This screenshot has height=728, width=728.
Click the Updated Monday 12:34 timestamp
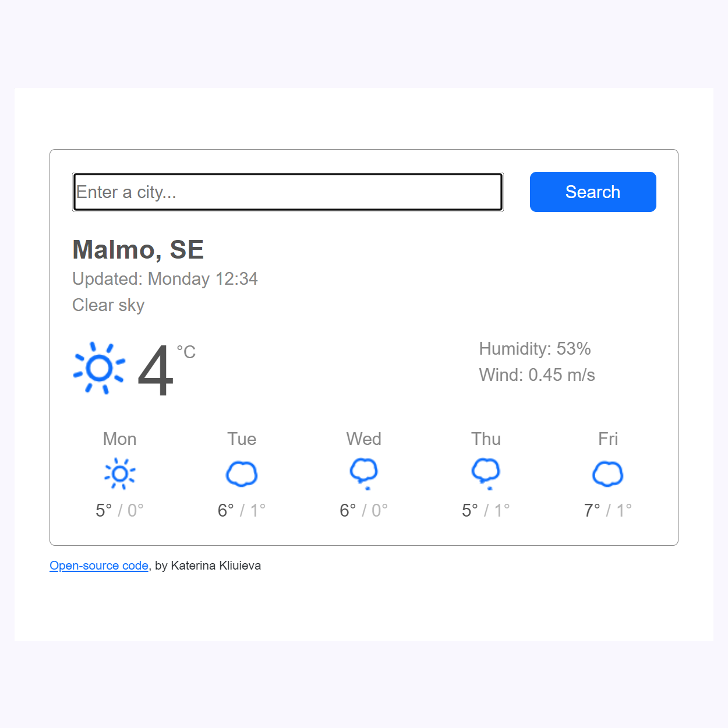click(x=165, y=279)
